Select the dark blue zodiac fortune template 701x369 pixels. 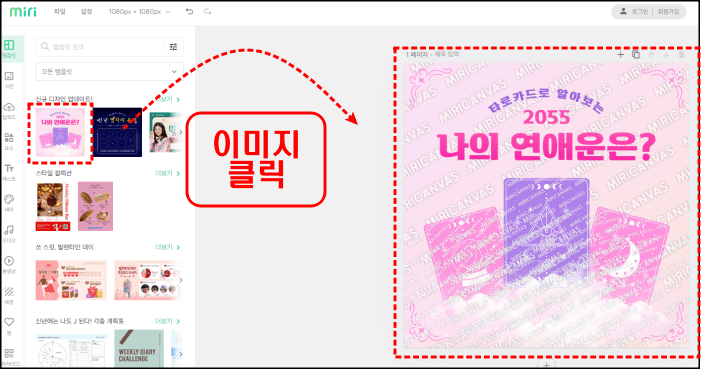[118, 132]
